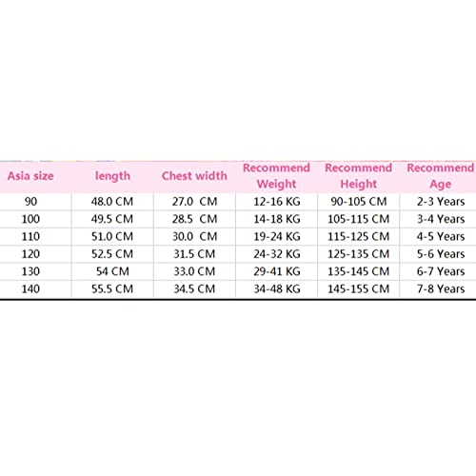Image resolution: width=476 pixels, height=476 pixels.
Task: Click the size 110 row label
Action: point(30,236)
